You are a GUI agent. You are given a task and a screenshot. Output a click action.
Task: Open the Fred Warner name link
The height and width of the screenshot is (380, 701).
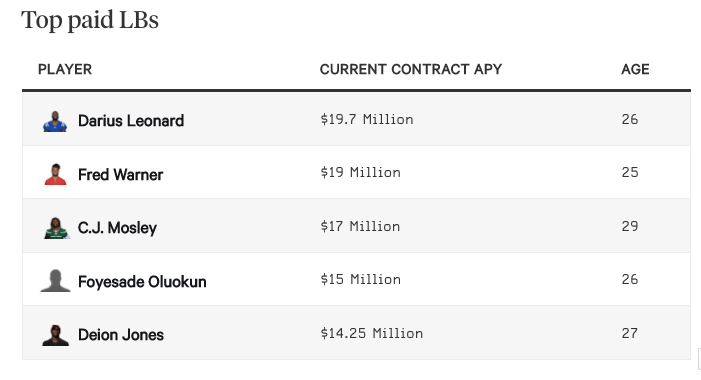click(x=120, y=174)
